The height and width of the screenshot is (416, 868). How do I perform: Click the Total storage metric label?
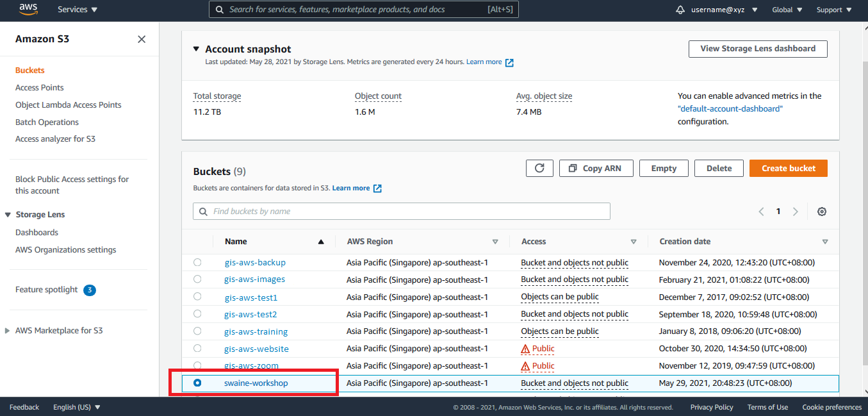217,96
